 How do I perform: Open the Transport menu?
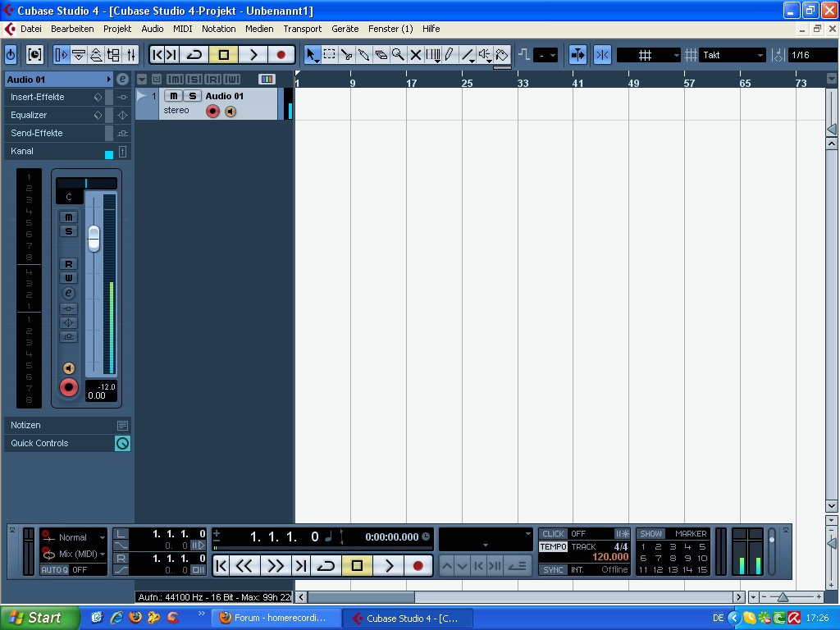pyautogui.click(x=303, y=29)
